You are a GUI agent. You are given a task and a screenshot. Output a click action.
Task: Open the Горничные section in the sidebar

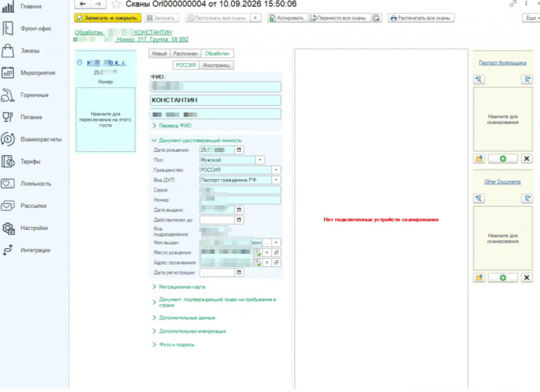click(34, 95)
